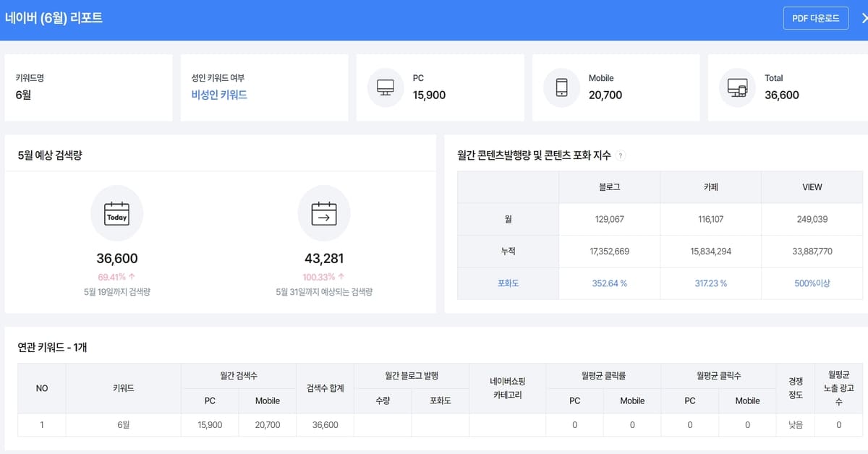Select the VIEW column header
The width and height of the screenshot is (868, 454).
(x=812, y=187)
